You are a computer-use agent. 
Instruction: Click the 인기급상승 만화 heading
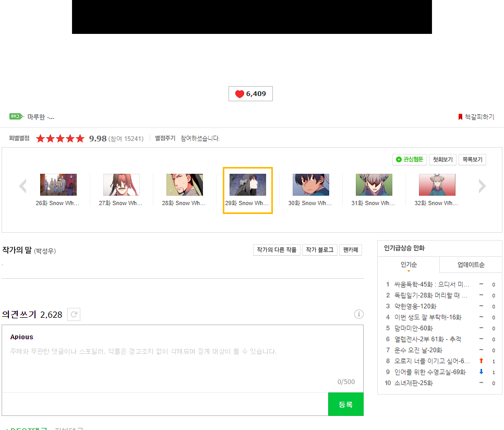pos(404,248)
